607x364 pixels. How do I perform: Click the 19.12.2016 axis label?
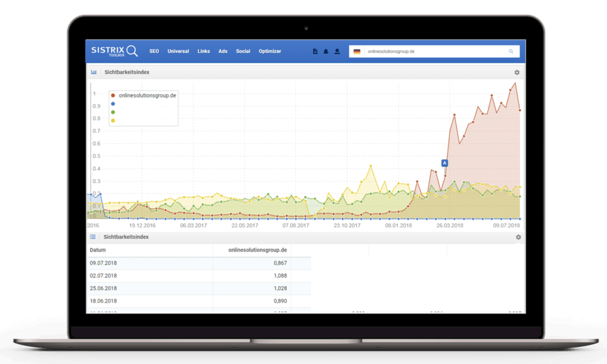click(x=142, y=225)
